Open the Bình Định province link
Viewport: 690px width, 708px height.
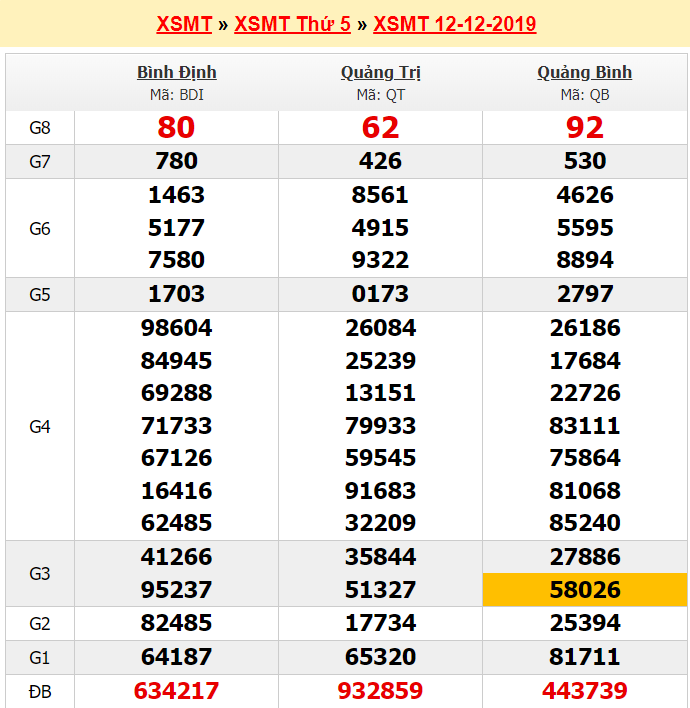click(177, 72)
